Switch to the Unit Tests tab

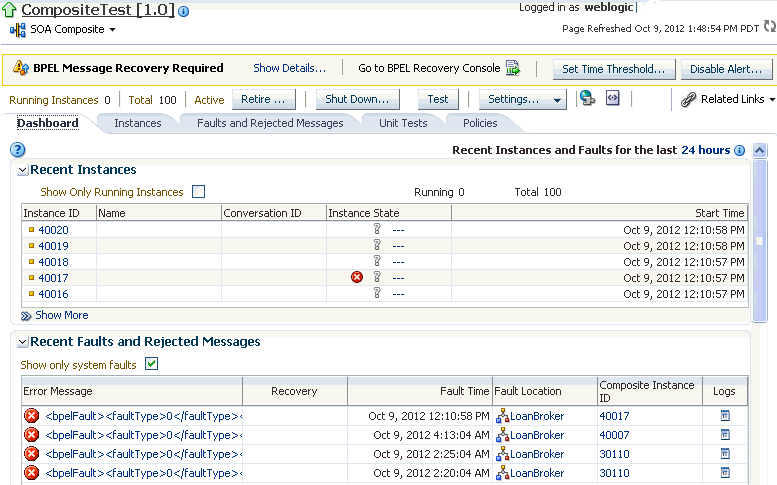point(403,123)
